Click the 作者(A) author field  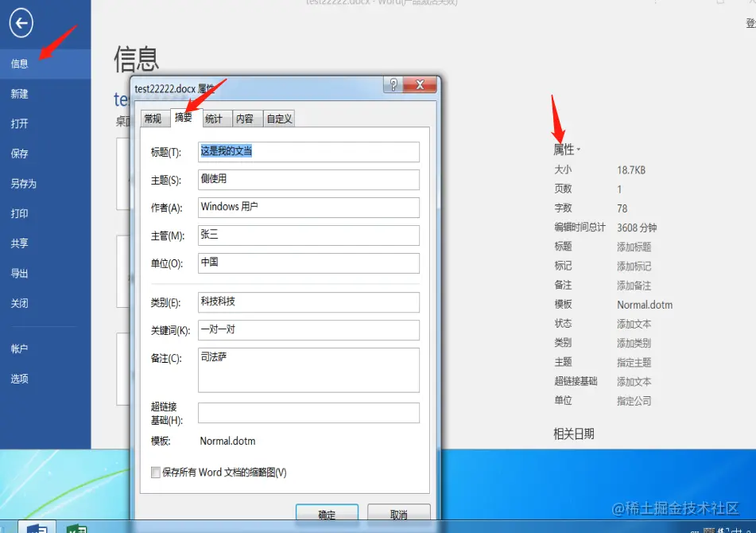click(x=308, y=208)
